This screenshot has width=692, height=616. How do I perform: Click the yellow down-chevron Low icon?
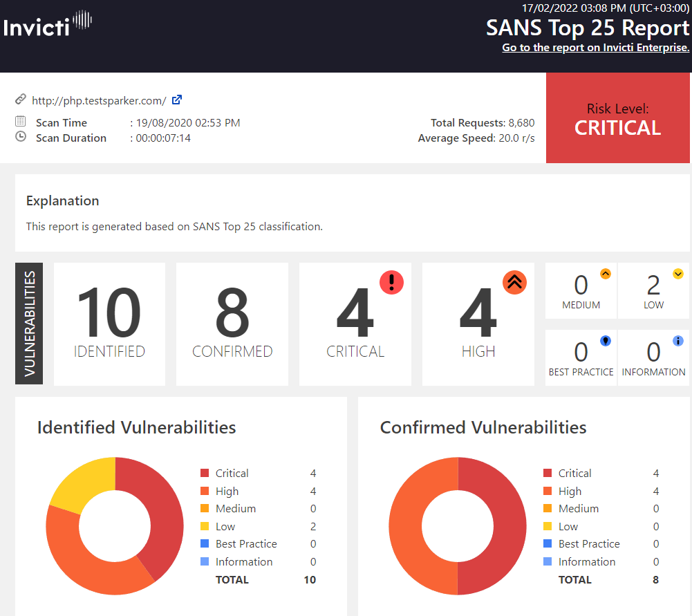click(x=678, y=274)
